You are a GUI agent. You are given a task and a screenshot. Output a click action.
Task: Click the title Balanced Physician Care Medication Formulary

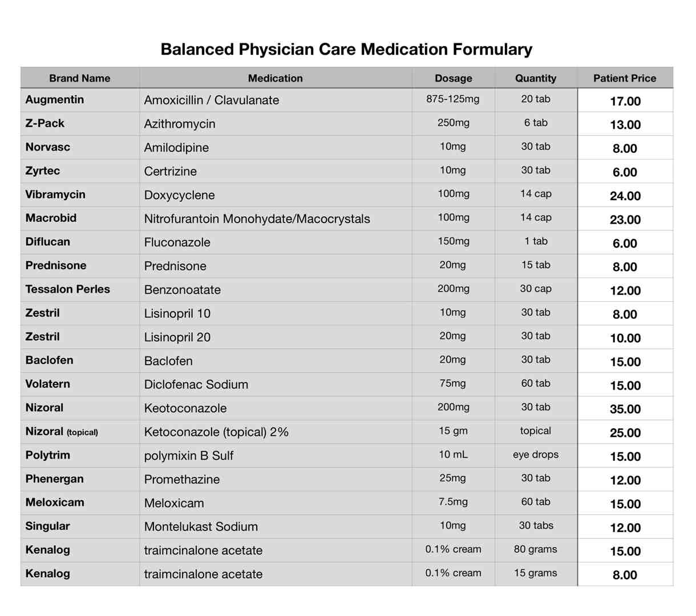[x=346, y=49]
